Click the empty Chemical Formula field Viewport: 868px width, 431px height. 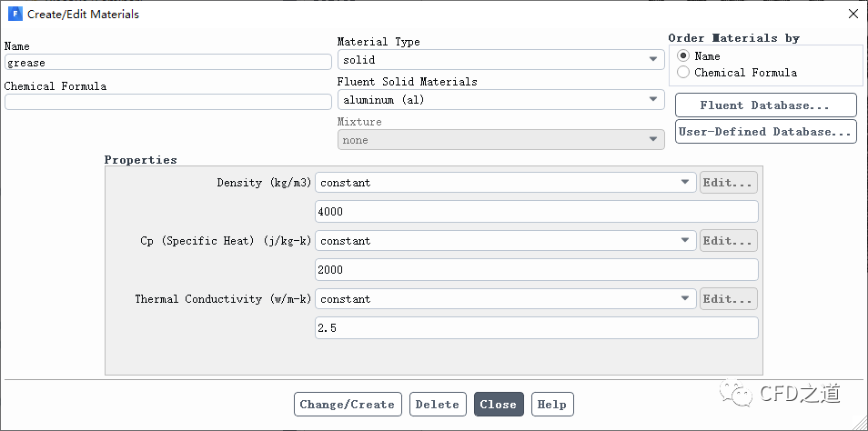tap(167, 102)
